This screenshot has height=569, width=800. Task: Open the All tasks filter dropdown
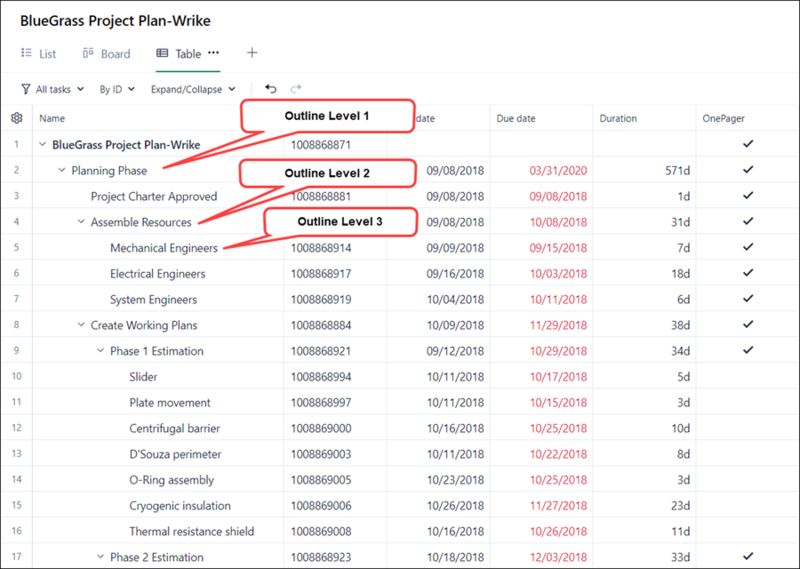pos(53,89)
